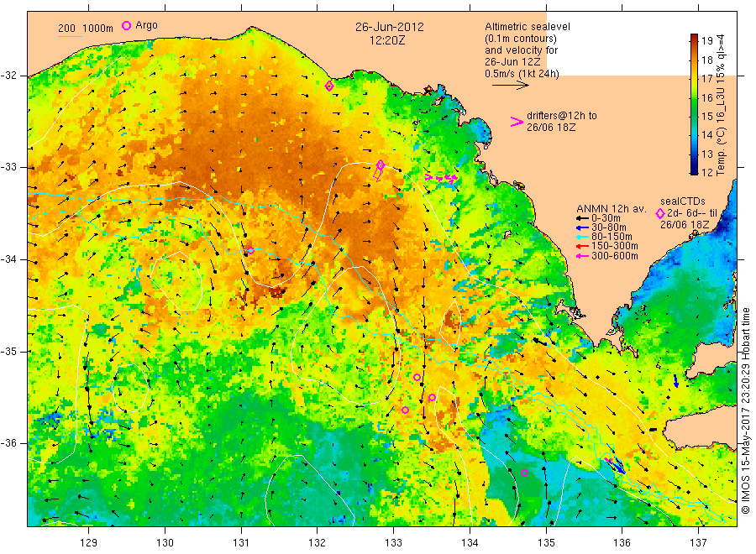Screen dimensions: 756x554
Task: Click the cyan 80-150m ANMN arrow symbol
Action: pos(583,237)
